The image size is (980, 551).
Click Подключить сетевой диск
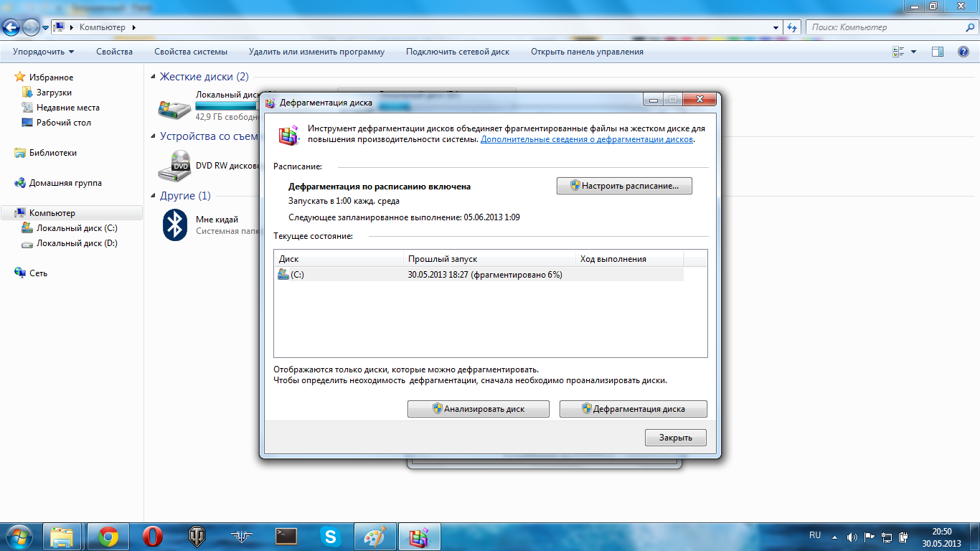pos(458,52)
